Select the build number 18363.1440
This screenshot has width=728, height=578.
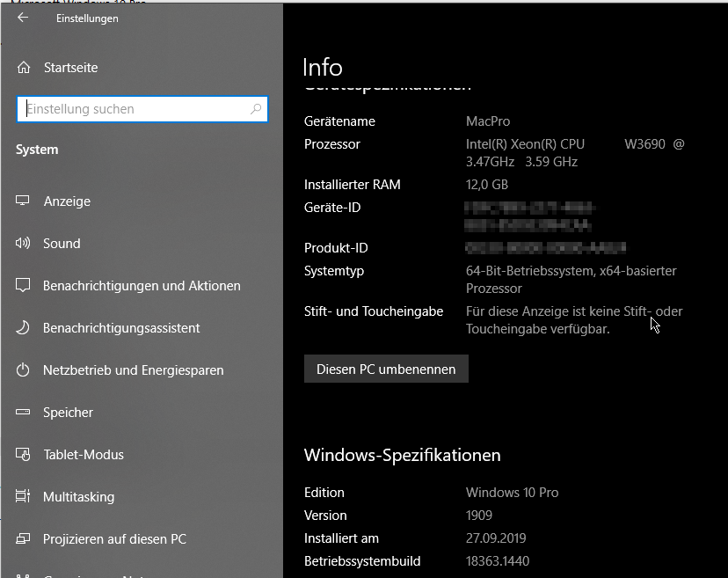pos(498,560)
